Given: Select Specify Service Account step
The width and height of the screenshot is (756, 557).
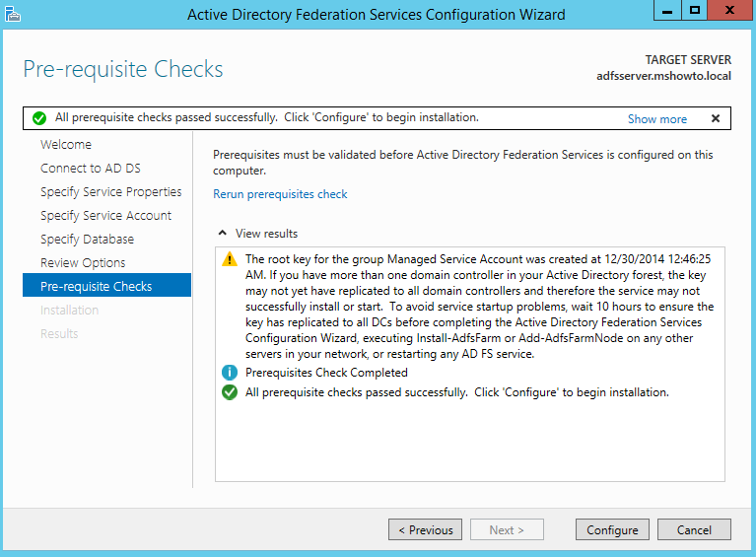Looking at the screenshot, I should pos(106,216).
